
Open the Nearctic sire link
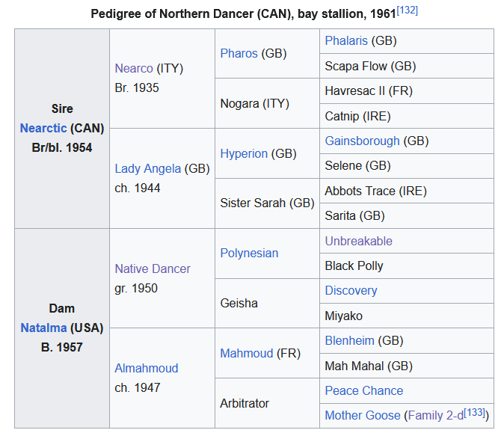pos(43,129)
